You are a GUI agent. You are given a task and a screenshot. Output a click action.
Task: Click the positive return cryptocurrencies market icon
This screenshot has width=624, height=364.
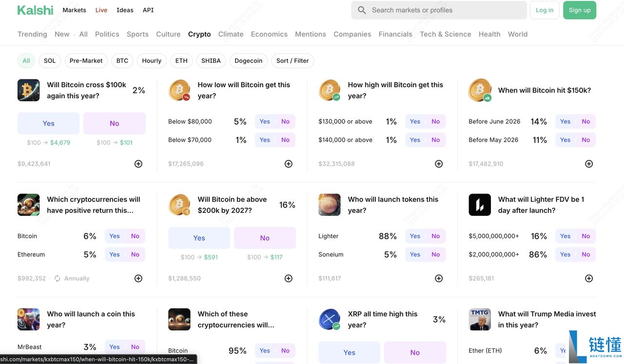tap(28, 205)
